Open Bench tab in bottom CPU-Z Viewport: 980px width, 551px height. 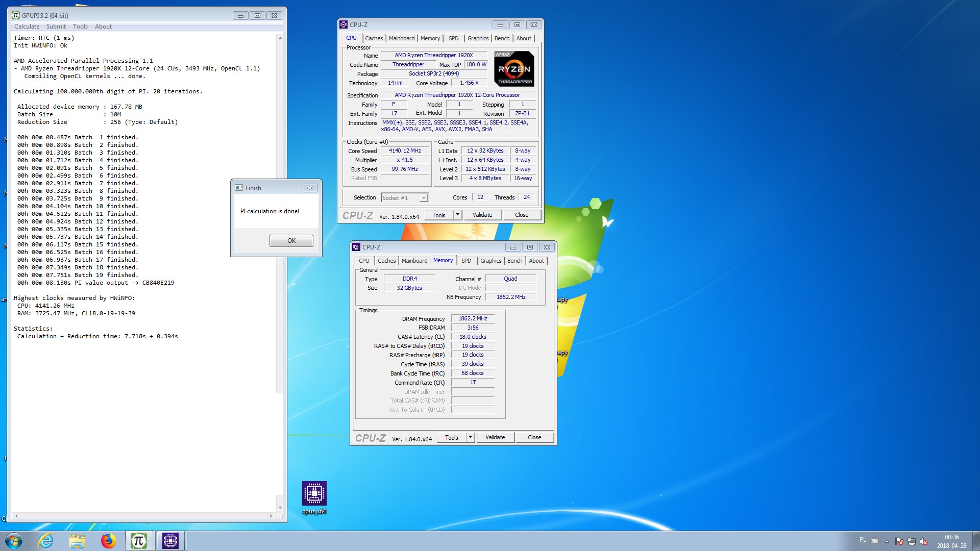point(514,261)
